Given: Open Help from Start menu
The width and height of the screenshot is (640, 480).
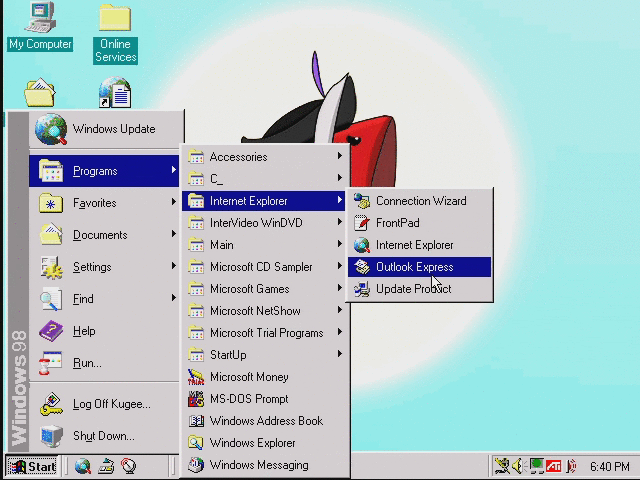Looking at the screenshot, I should pyautogui.click(x=104, y=331).
